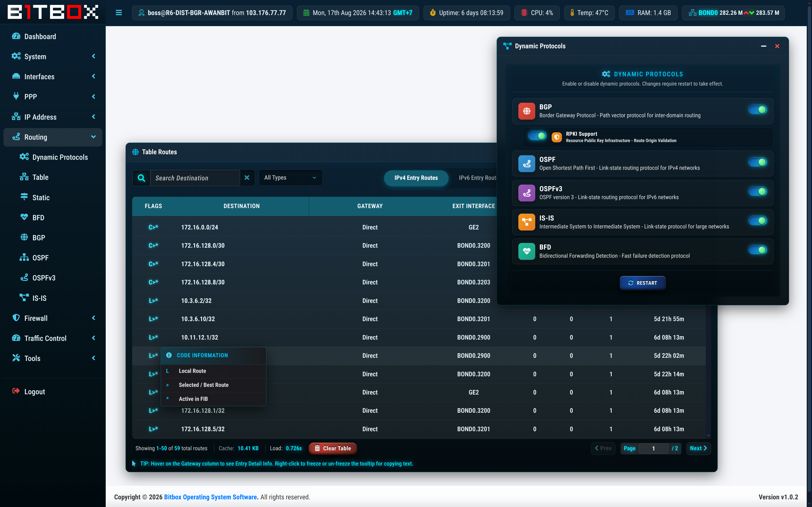The image size is (812, 507).
Task: Expand the Firewall sidebar menu
Action: pyautogui.click(x=53, y=318)
